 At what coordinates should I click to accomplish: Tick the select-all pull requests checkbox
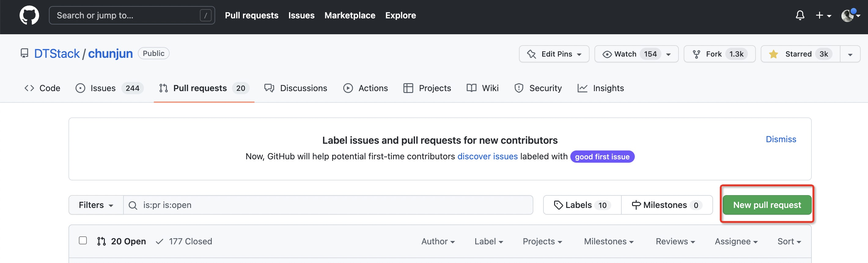coord(83,240)
